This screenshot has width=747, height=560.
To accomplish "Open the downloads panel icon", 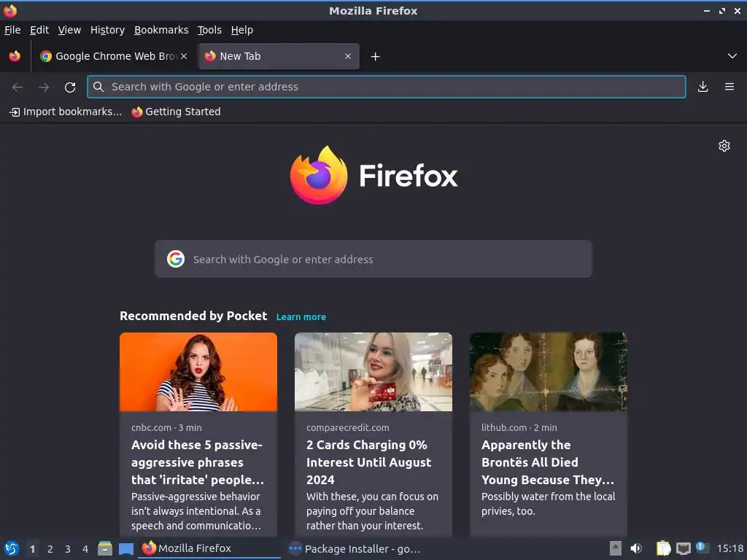I will tap(703, 87).
